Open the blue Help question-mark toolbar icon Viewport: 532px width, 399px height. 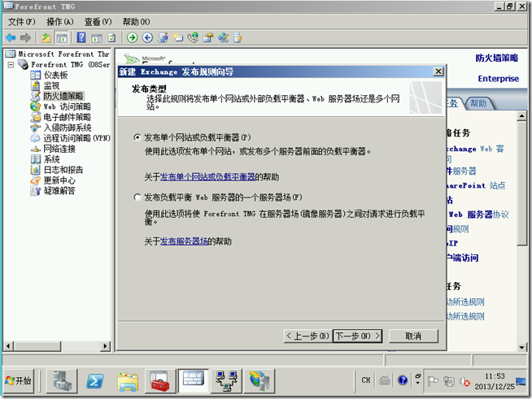(x=81, y=37)
